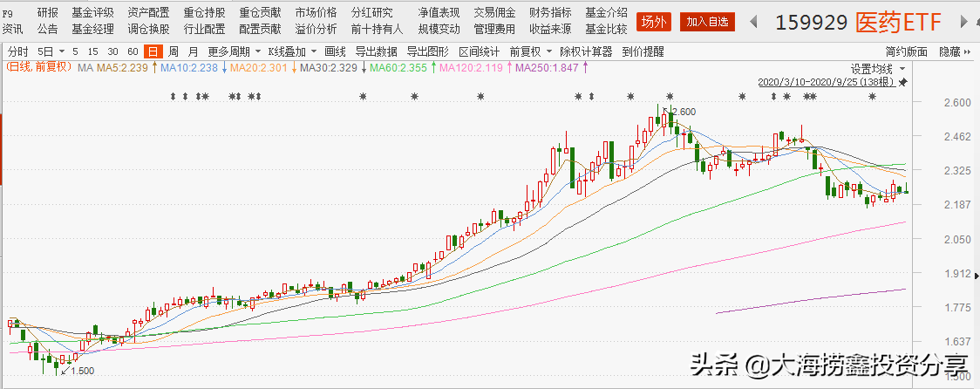Open 管理费用 menu item

(x=494, y=29)
